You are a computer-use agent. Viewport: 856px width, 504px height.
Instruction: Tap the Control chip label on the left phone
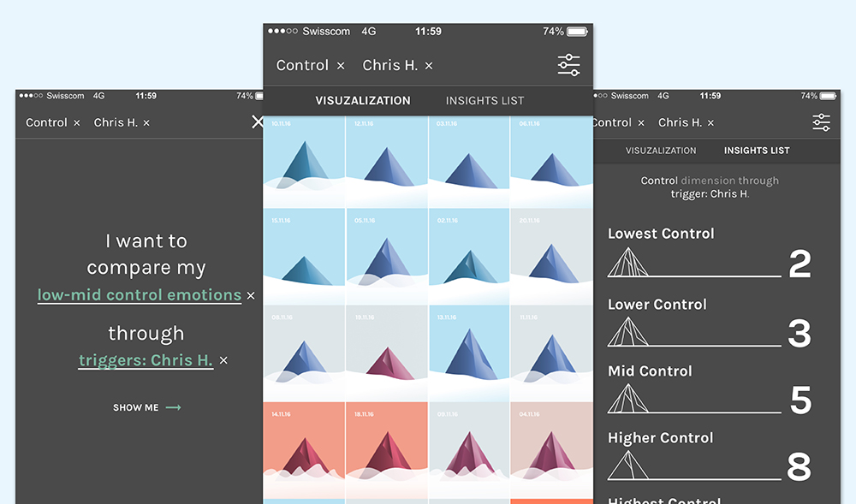pos(46,122)
